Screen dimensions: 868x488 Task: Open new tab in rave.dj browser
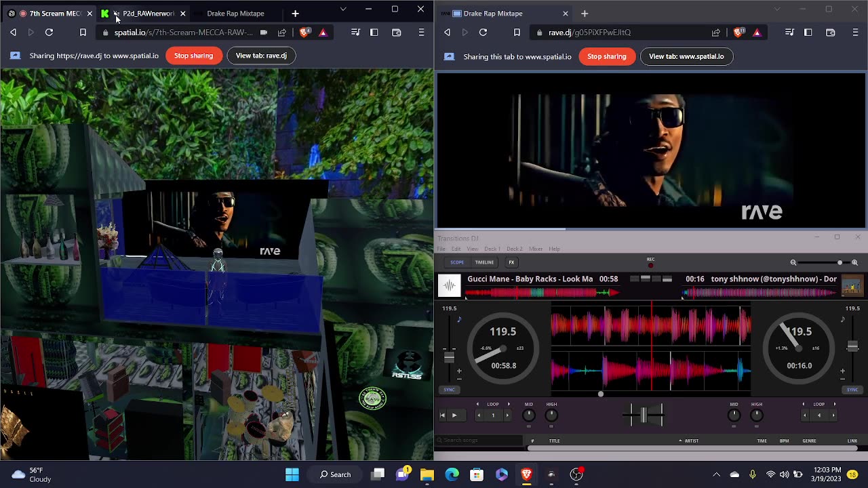pos(585,13)
